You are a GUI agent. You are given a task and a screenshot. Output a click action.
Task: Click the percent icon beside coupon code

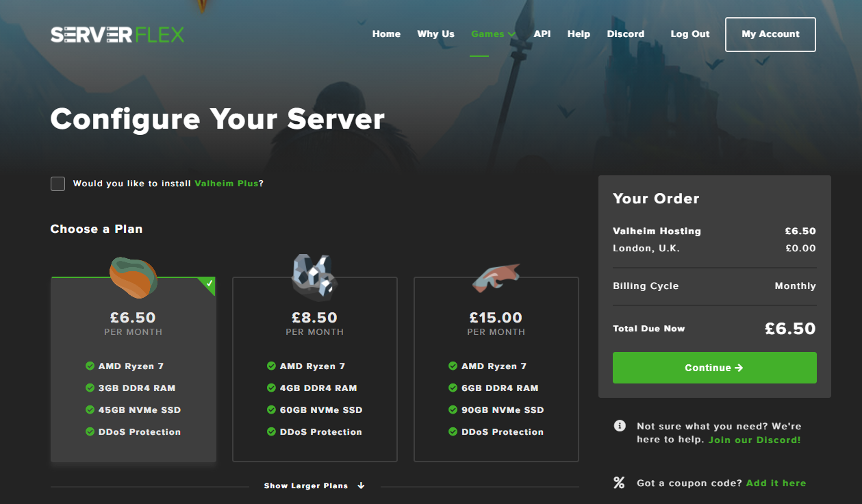(619, 483)
